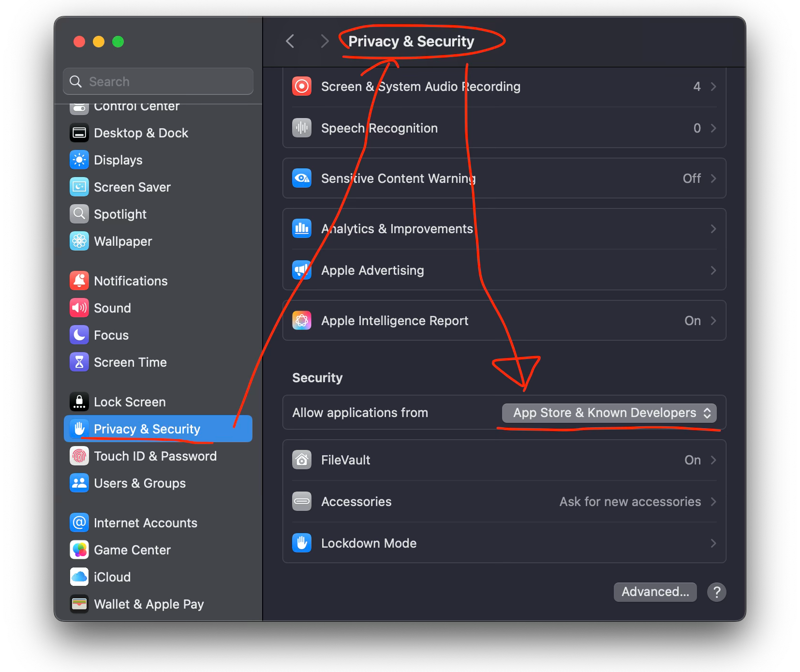Expand the FileVault chevron
The height and width of the screenshot is (672, 800).
pos(713,460)
